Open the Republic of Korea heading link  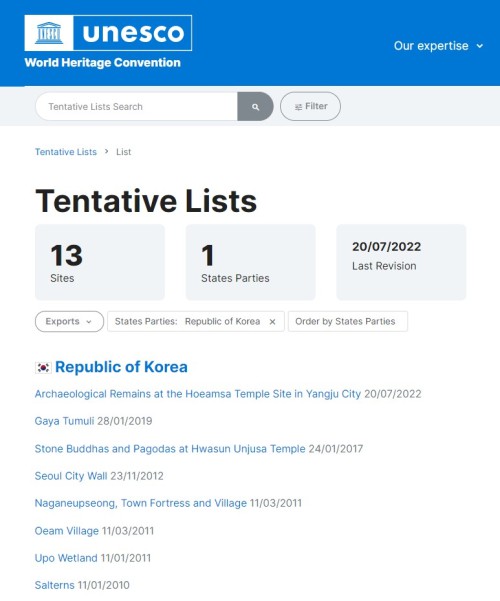pos(121,367)
